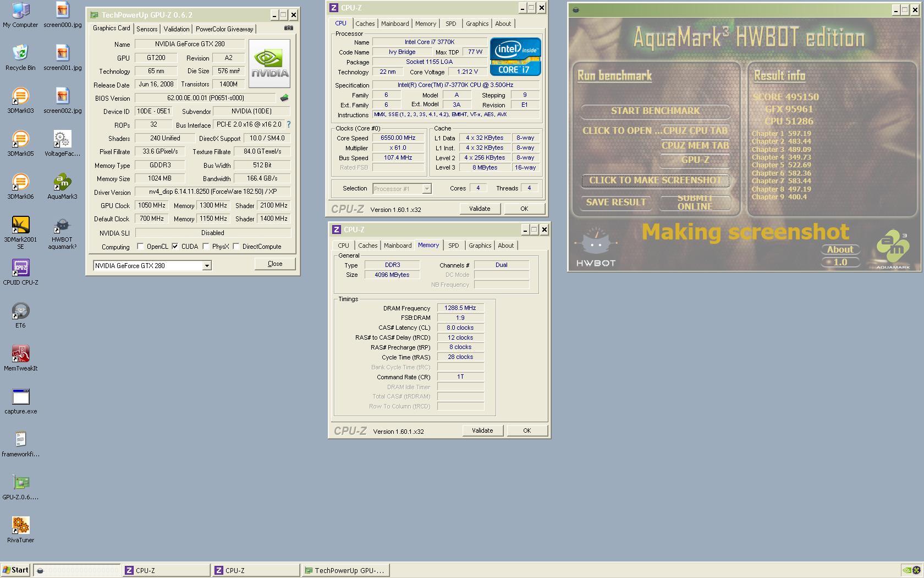Open Caches tab in top CPU-Z window
Viewport: 924px width, 578px height.
[365, 24]
